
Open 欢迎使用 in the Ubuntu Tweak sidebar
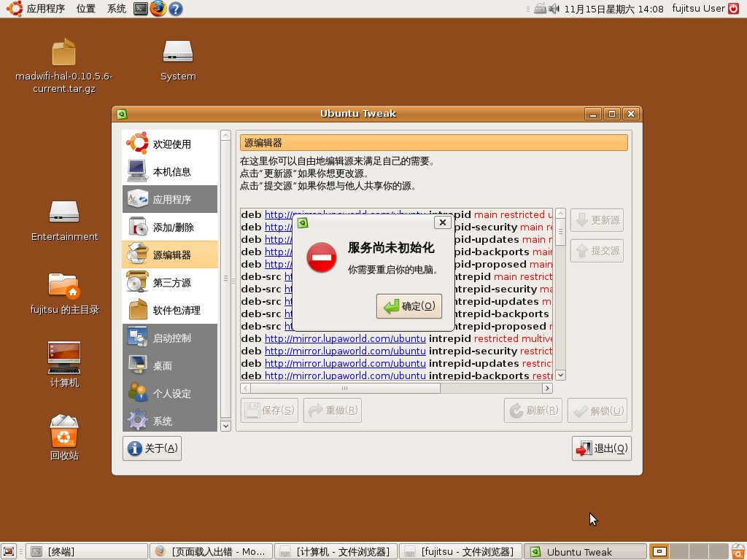[170, 144]
